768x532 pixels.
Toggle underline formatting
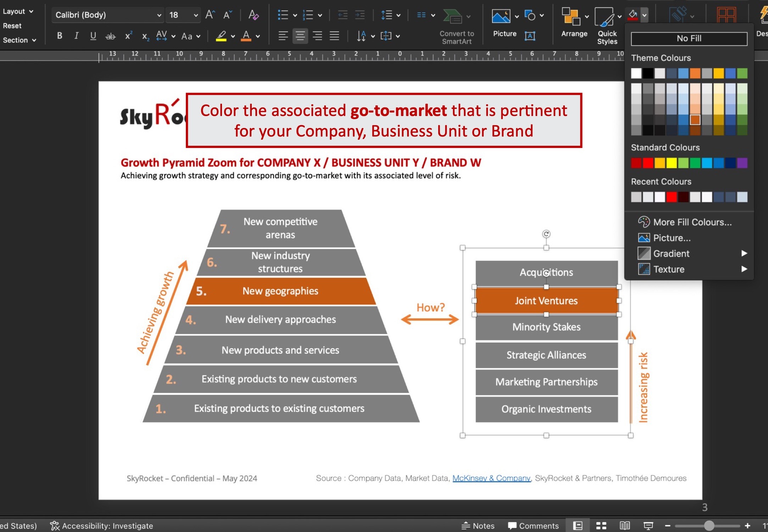pos(93,36)
